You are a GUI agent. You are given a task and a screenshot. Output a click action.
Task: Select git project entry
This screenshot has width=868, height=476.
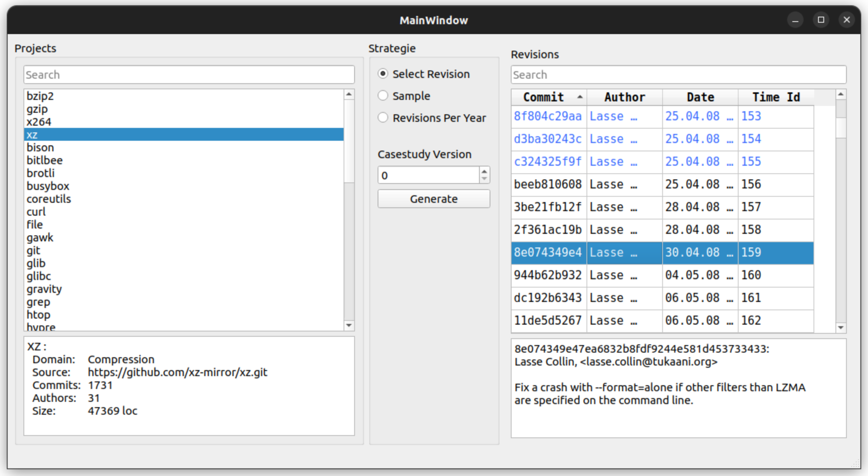click(x=184, y=250)
